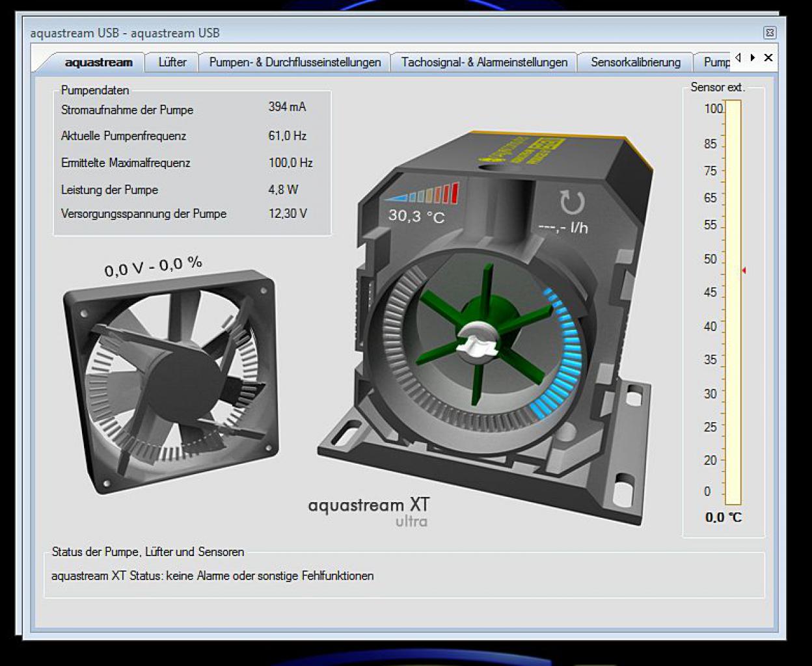This screenshot has width=812, height=666.
Task: Close the aquastream USB window
Action: tap(770, 33)
